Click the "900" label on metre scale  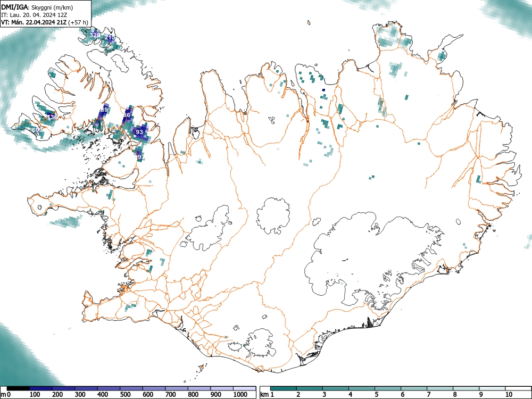216,394
